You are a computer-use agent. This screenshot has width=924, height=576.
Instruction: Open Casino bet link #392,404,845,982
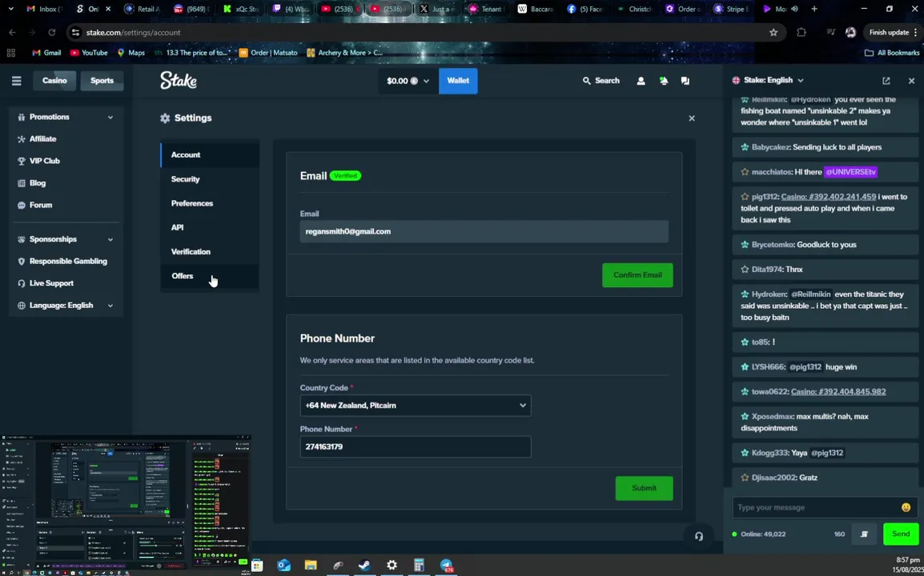tap(838, 392)
